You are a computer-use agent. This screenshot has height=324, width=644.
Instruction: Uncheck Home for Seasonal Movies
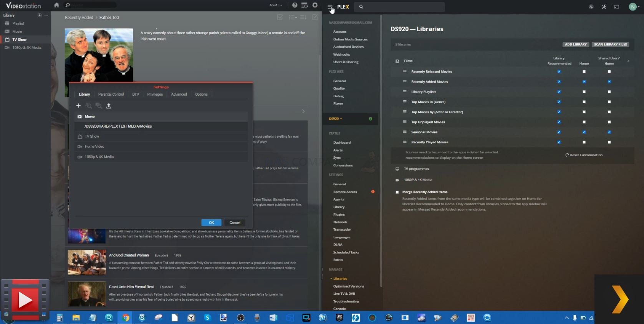coord(584,132)
